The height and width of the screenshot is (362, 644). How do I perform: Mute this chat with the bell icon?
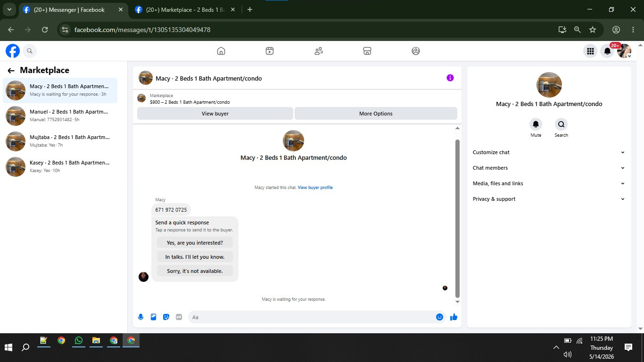coord(536,124)
